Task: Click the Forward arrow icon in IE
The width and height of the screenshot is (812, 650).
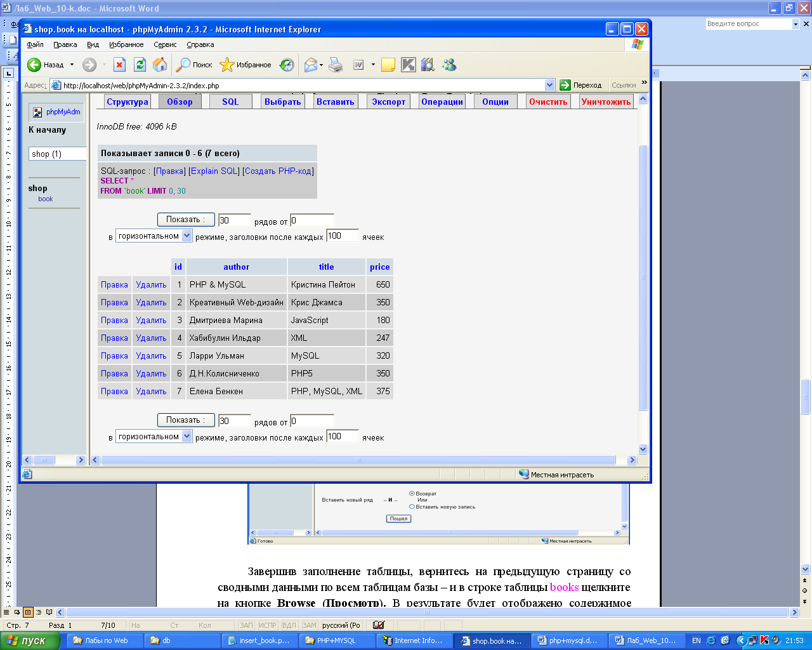Action: point(89,65)
